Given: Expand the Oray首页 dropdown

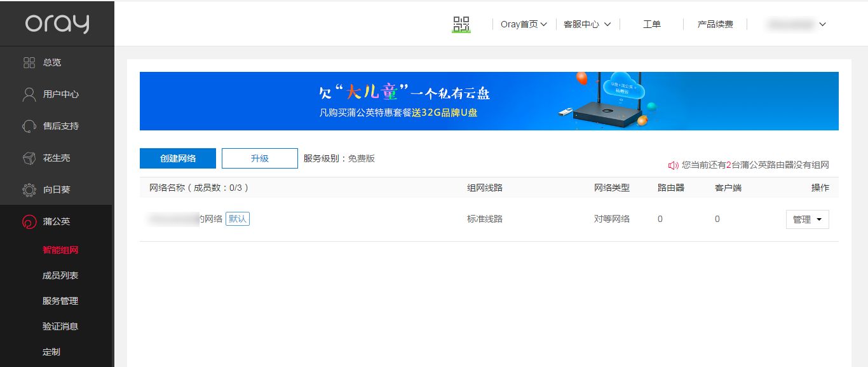Looking at the screenshot, I should click(524, 24).
